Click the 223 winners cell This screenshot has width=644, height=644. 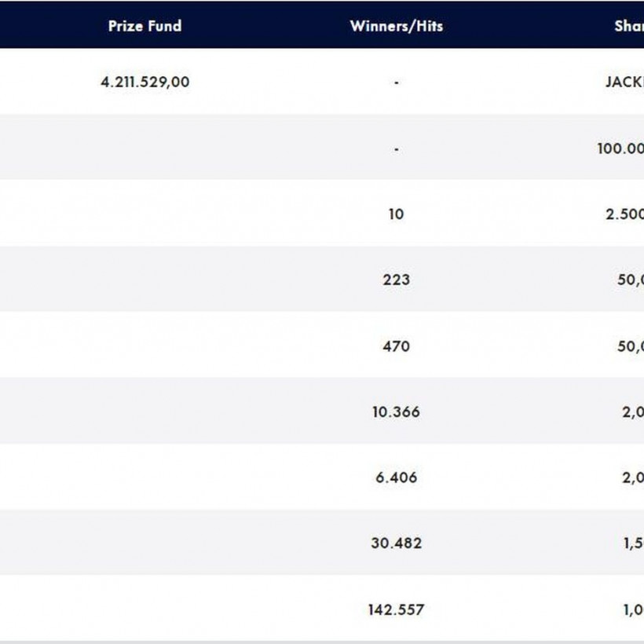(x=396, y=280)
